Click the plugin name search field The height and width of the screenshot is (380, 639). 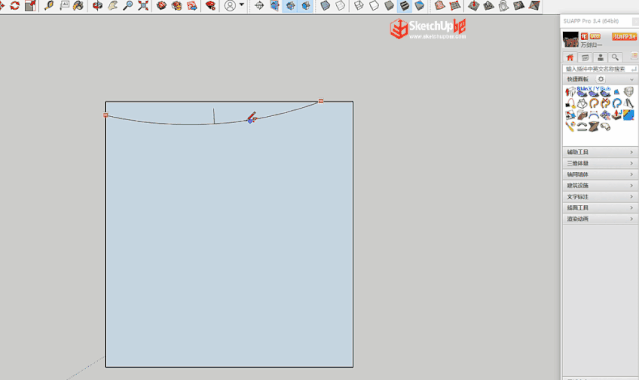(x=600, y=68)
